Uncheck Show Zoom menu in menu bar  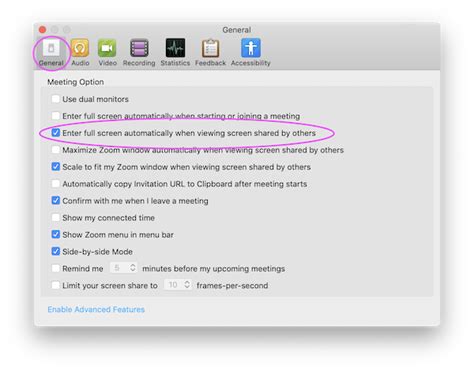(x=56, y=234)
